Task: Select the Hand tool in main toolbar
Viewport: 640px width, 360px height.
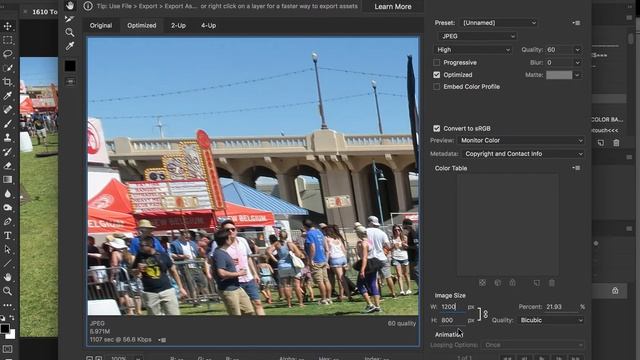Action: [7, 277]
